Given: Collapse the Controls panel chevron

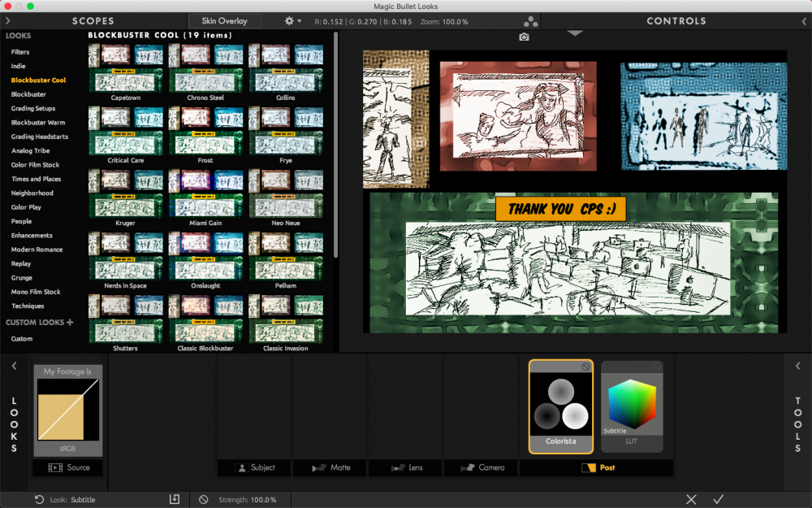Looking at the screenshot, I should (x=804, y=21).
